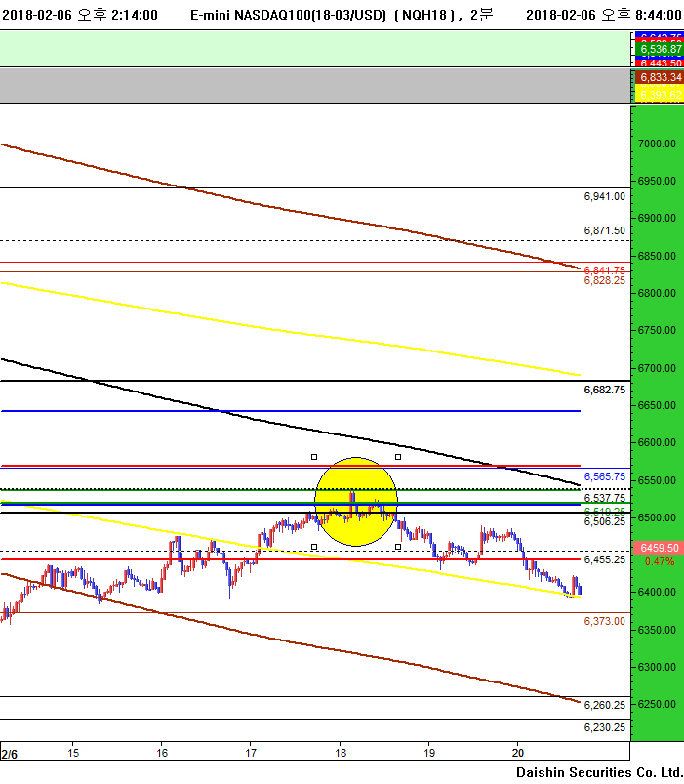Viewport: 684px width, 784px height.
Task: Click the 6300.00 tick on price axis
Action: pos(657,667)
